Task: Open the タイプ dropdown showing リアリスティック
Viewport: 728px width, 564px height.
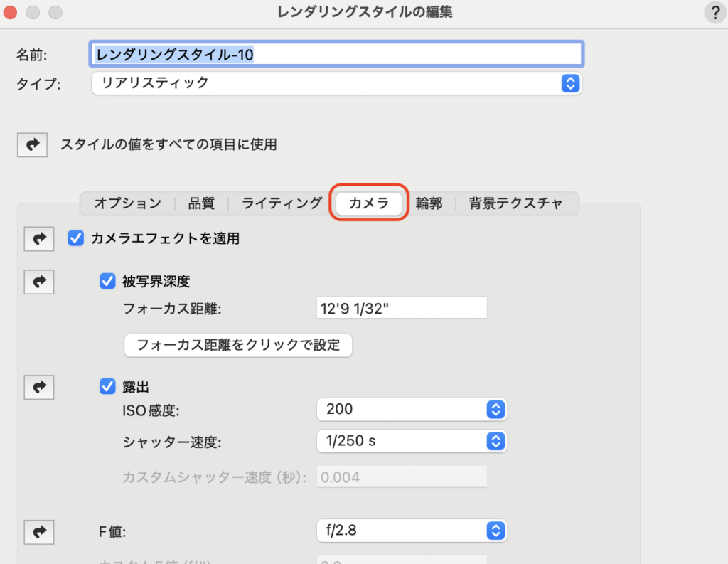Action: click(x=336, y=83)
